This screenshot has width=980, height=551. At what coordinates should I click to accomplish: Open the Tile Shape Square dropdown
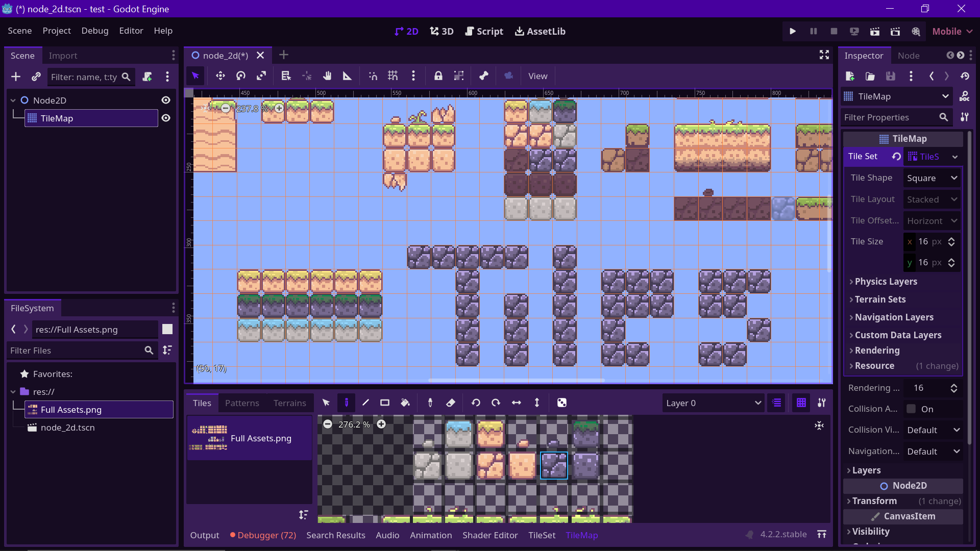tap(932, 178)
